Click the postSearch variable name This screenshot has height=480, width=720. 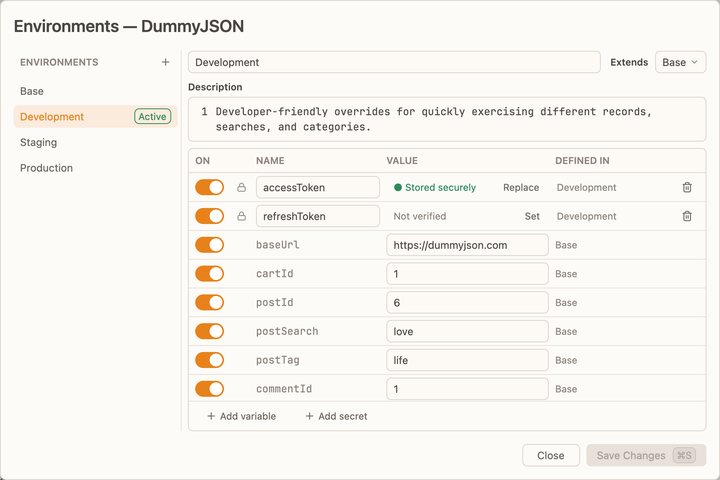click(x=287, y=331)
